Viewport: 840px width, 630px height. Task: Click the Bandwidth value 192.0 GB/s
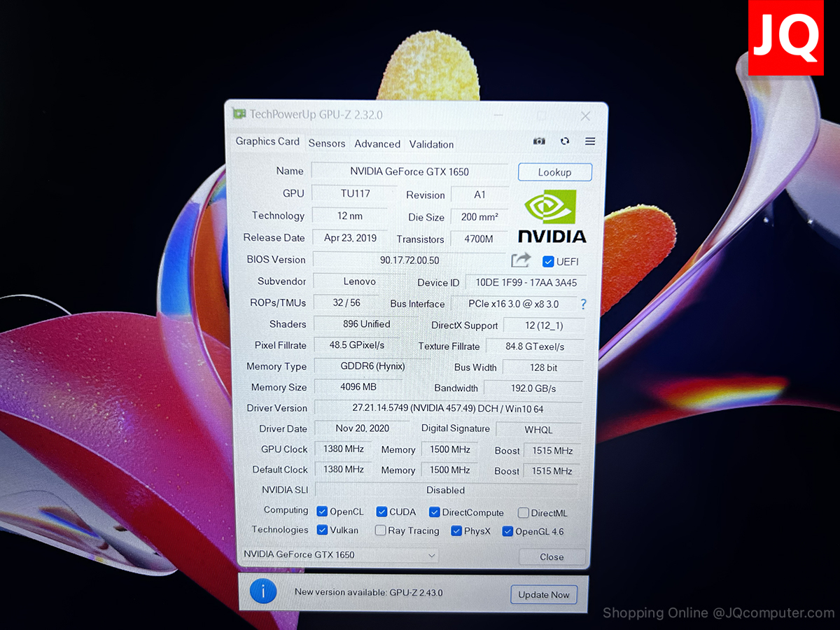[x=533, y=388]
